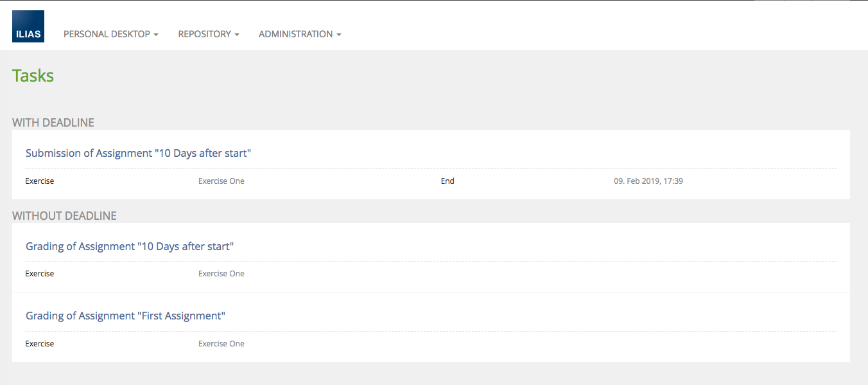Open Submission of Assignment "10 Days after start"
This screenshot has height=385, width=868.
138,153
